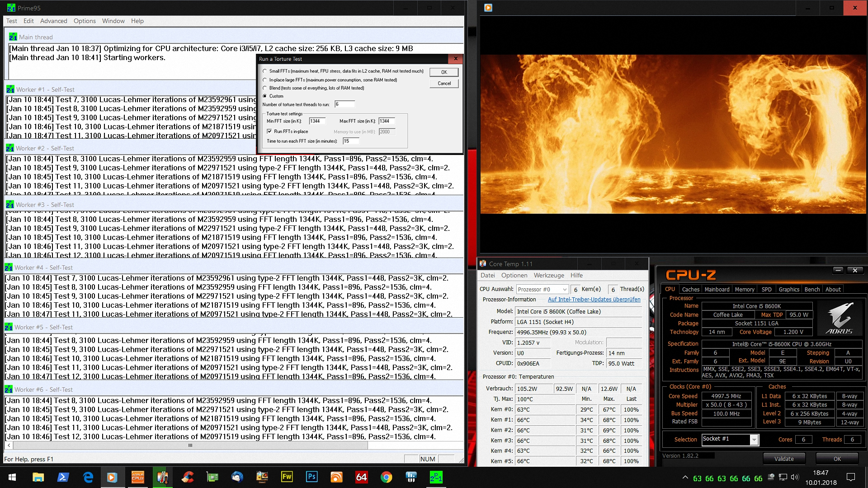Select the Blend torture test option

pos(265,88)
